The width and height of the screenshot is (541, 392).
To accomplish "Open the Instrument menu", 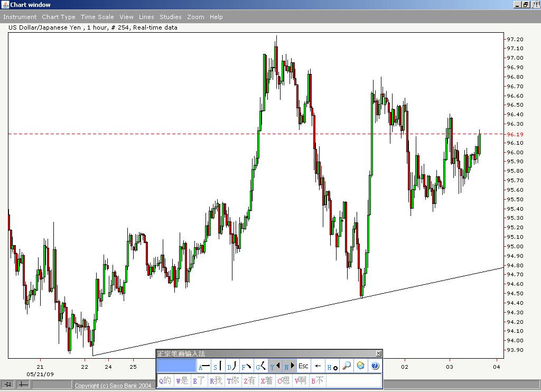I will [20, 17].
